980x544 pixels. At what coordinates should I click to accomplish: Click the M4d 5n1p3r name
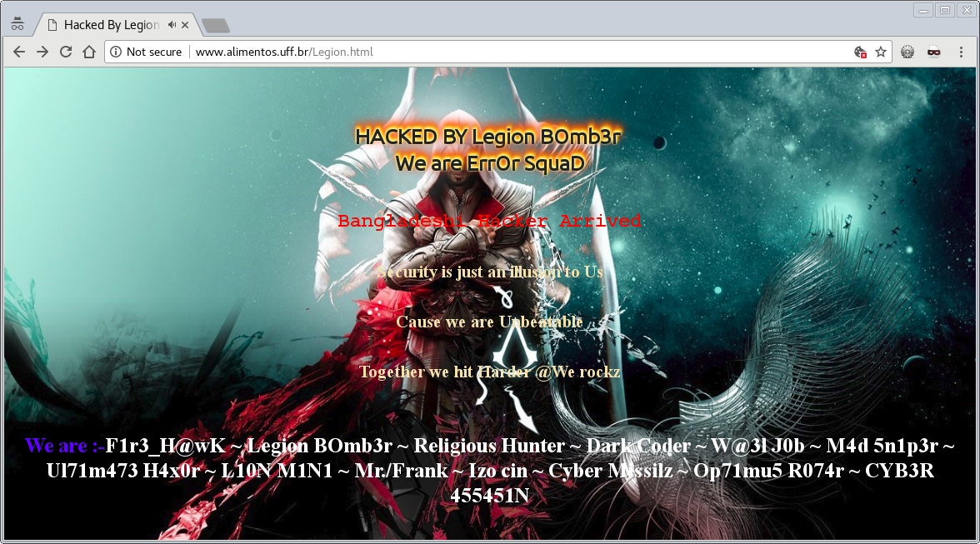[882, 446]
